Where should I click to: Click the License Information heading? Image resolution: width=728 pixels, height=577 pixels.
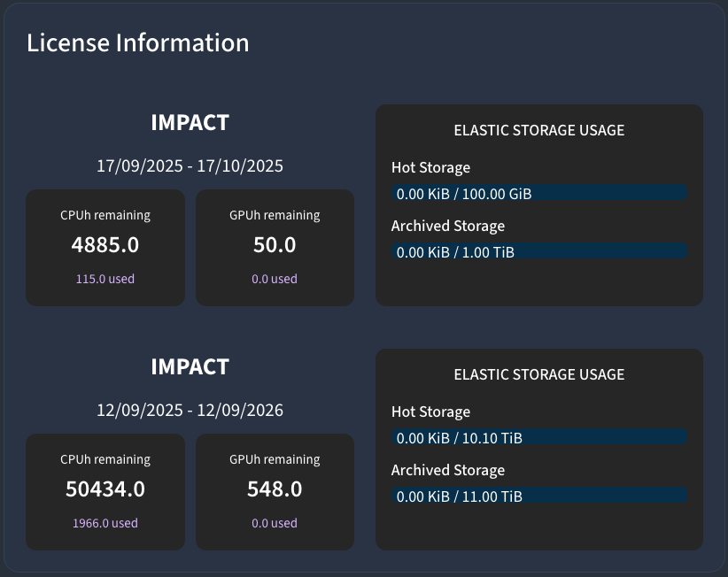(x=137, y=42)
